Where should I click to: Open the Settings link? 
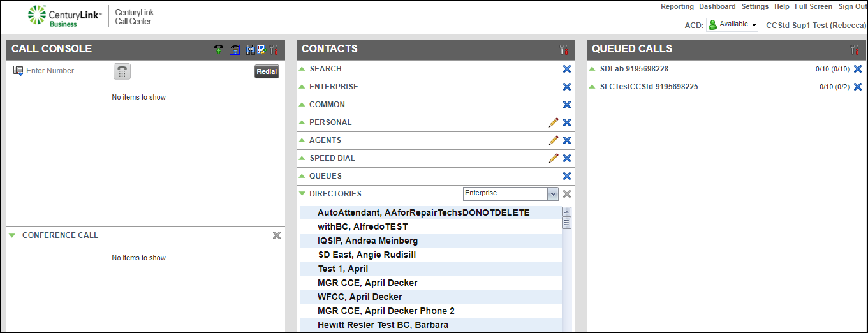(755, 6)
